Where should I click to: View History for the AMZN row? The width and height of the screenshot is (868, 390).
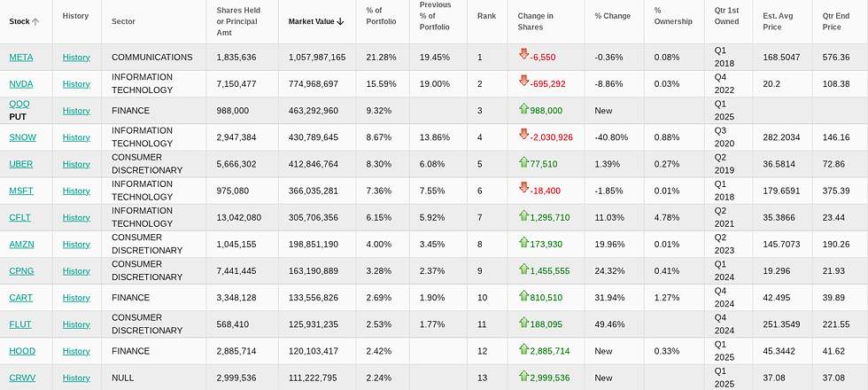pyautogui.click(x=76, y=245)
